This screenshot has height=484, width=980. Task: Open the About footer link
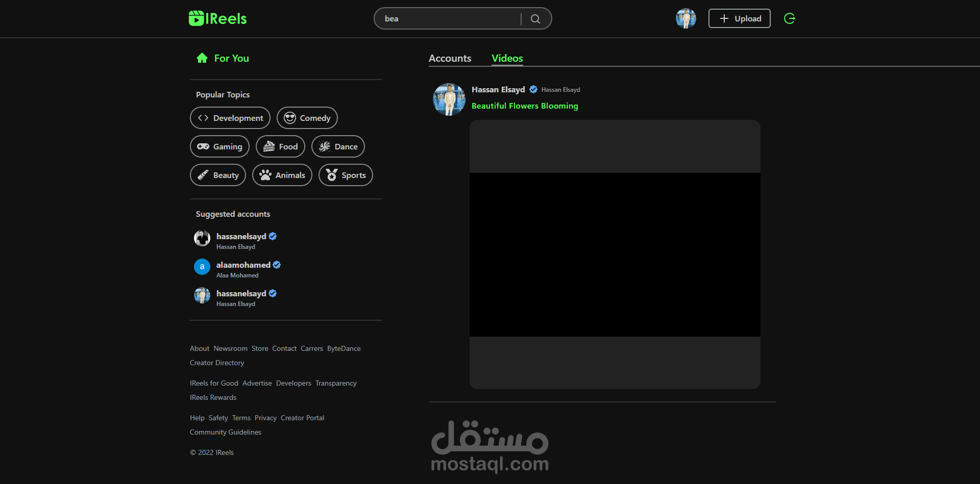pos(200,348)
